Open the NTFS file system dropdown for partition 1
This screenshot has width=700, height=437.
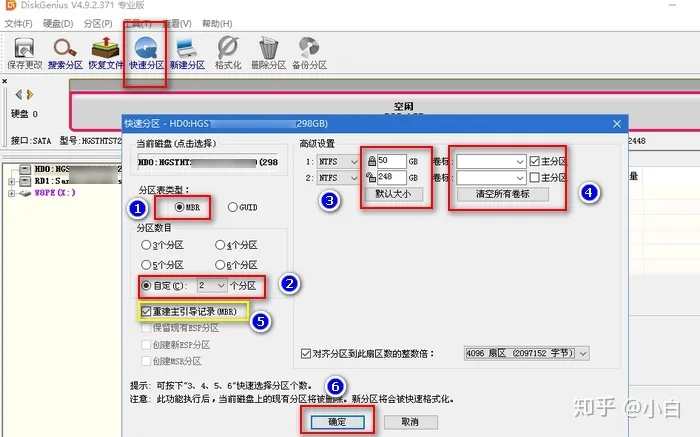tap(338, 161)
